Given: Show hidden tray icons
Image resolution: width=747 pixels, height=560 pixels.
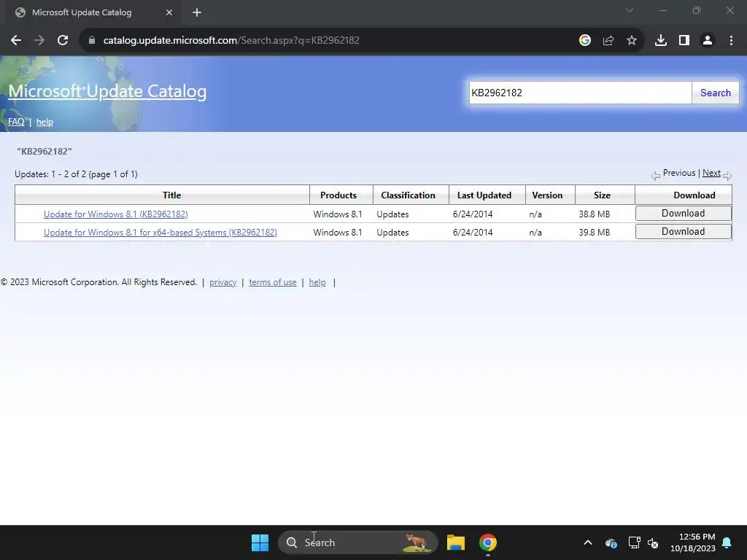Looking at the screenshot, I should (588, 542).
